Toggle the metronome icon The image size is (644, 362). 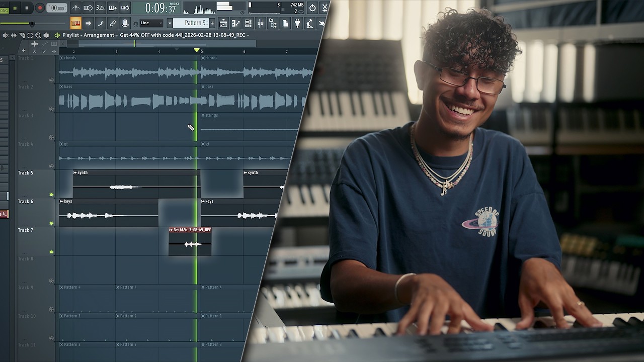point(76,8)
